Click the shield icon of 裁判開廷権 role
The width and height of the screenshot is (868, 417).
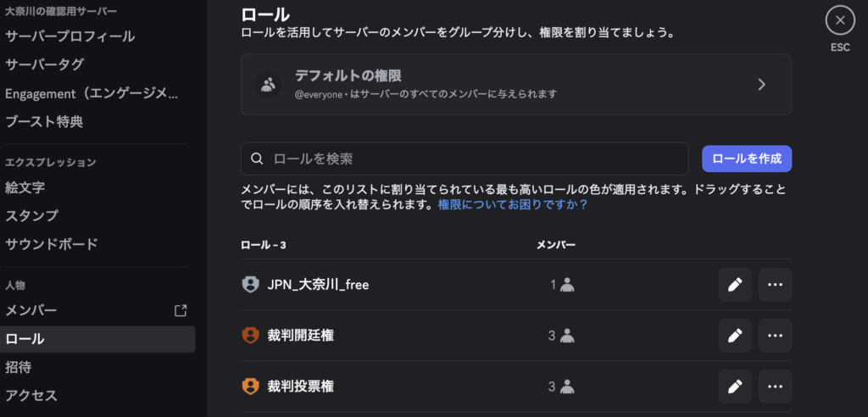coord(250,336)
